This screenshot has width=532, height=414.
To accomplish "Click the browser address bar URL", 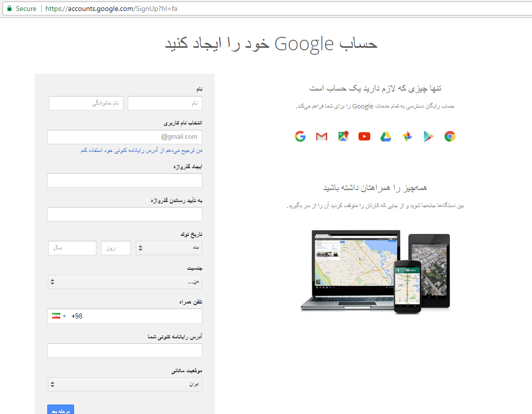I will tap(111, 8).
